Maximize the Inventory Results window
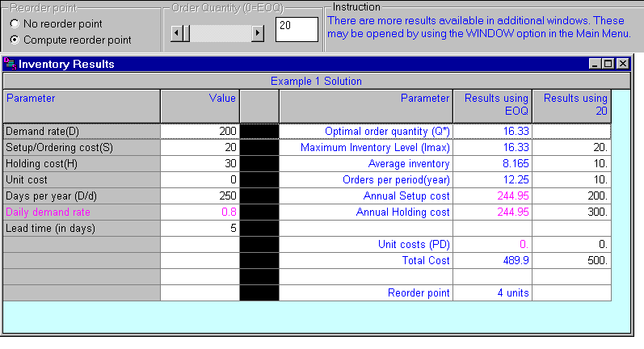The width and height of the screenshot is (644, 349). pos(608,63)
